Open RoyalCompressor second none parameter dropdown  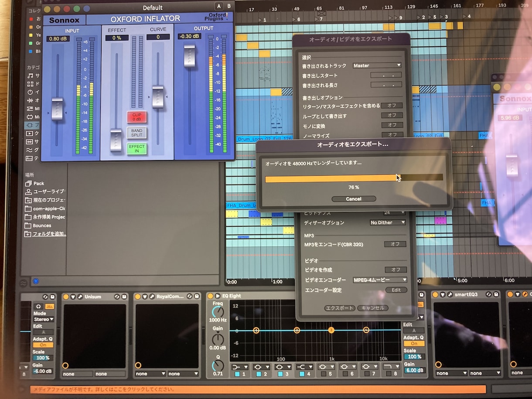(183, 374)
